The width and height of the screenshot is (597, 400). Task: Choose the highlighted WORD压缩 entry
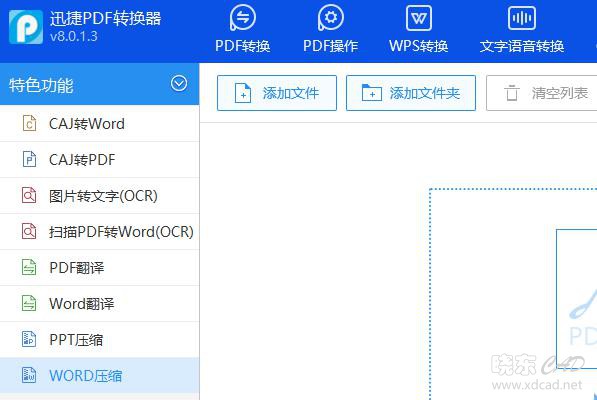99,376
